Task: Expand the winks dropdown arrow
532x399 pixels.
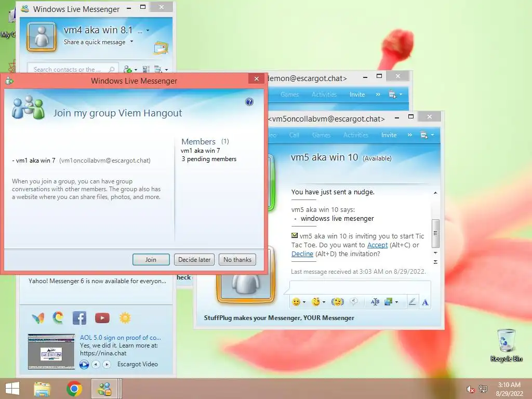Action: coord(324,302)
